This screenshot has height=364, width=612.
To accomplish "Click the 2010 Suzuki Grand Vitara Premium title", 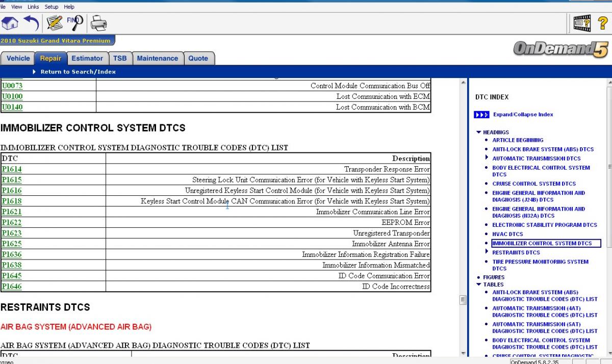I will tap(56, 40).
